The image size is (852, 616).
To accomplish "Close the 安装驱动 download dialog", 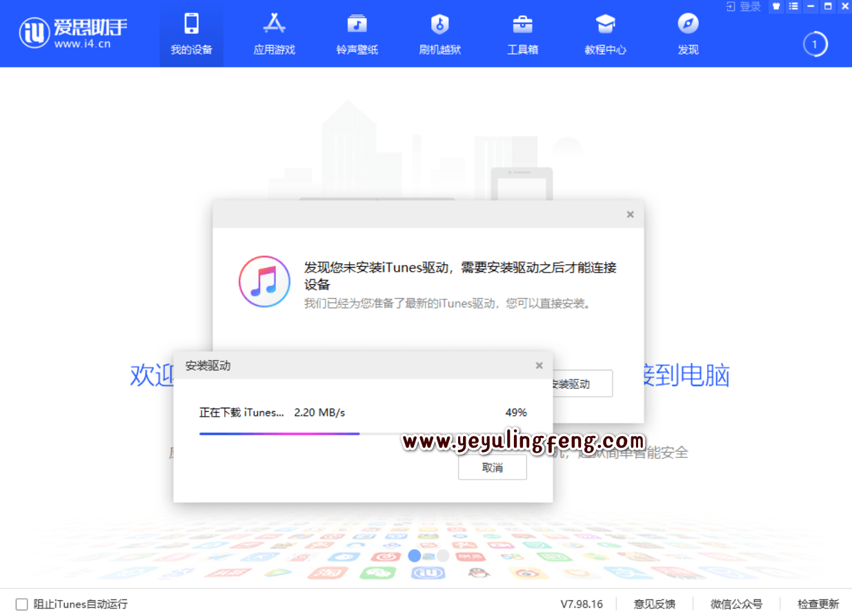I will (539, 366).
